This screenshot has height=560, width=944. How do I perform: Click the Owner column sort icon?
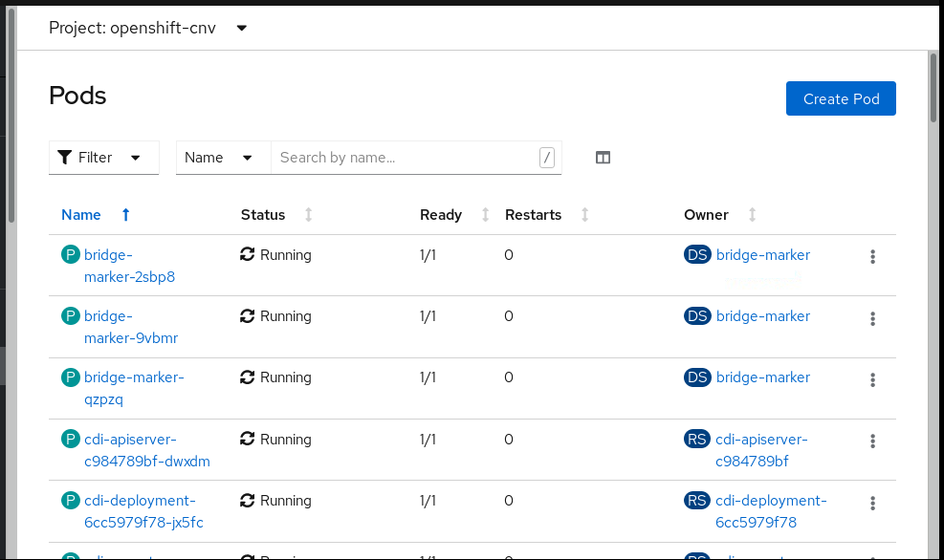click(752, 215)
